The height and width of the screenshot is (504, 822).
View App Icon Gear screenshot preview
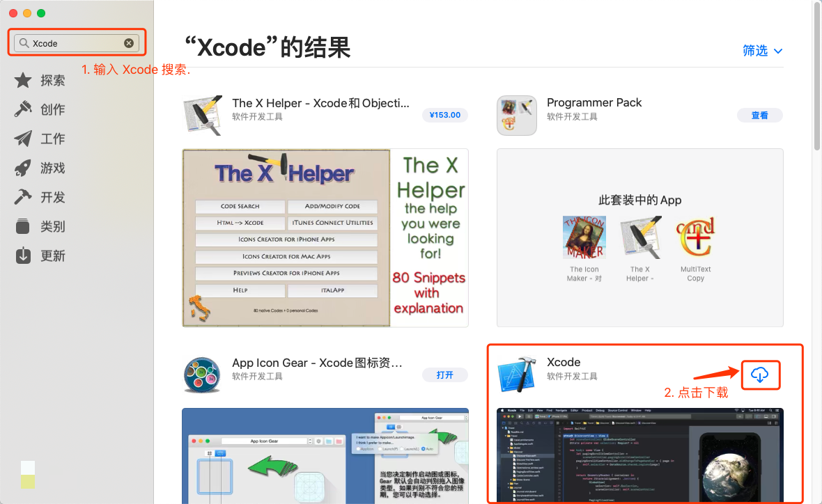(325, 456)
